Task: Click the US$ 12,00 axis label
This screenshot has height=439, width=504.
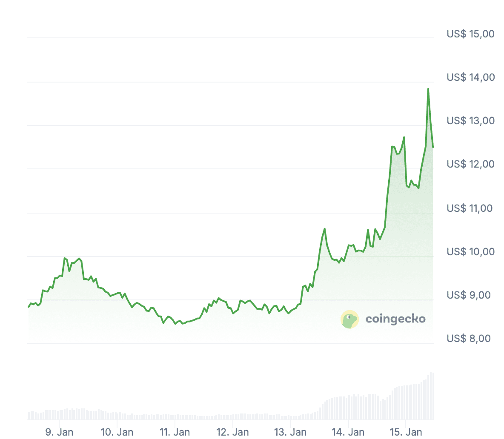Action: [x=470, y=164]
